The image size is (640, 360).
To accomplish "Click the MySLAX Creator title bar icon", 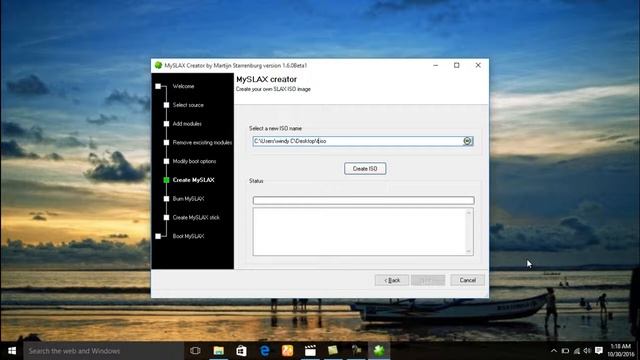I will click(x=158, y=65).
